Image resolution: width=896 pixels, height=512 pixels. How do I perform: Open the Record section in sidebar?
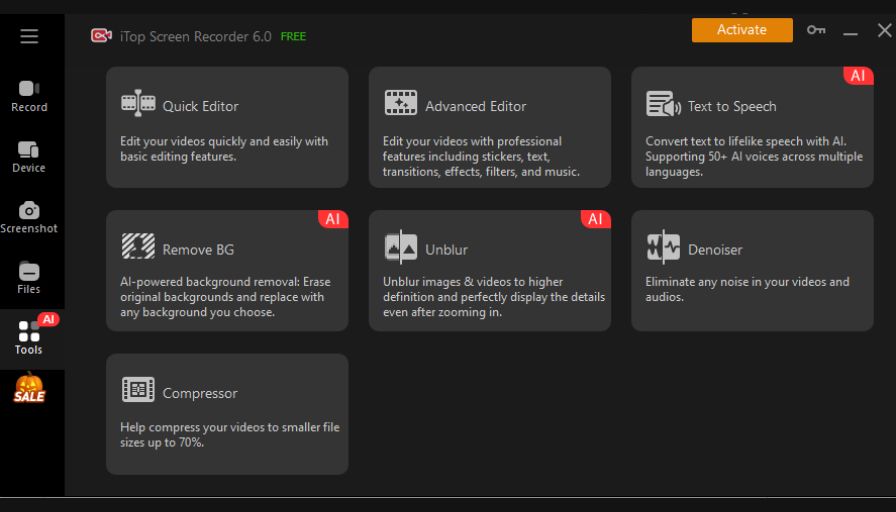[x=29, y=96]
